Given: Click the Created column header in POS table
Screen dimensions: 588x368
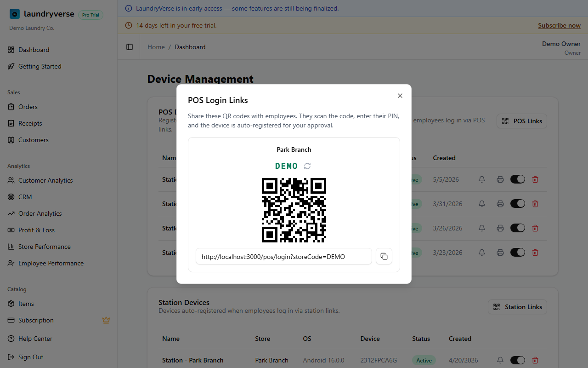Looking at the screenshot, I should coord(444,158).
